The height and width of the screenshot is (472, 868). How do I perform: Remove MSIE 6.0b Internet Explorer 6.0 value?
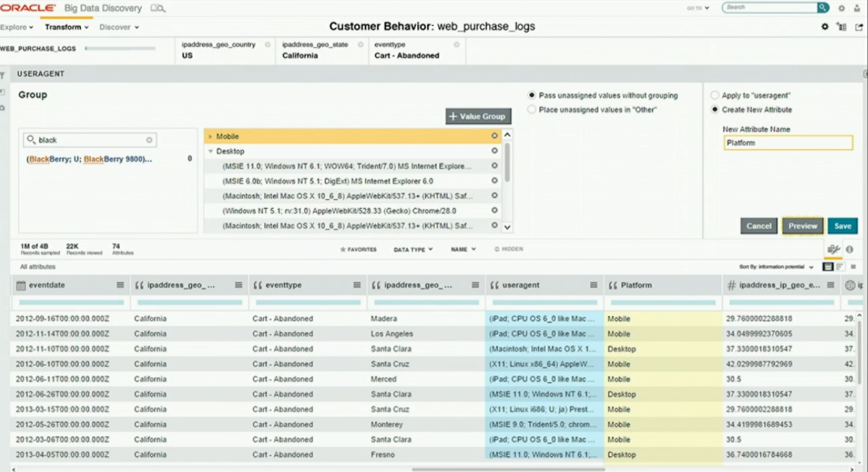[x=494, y=181]
